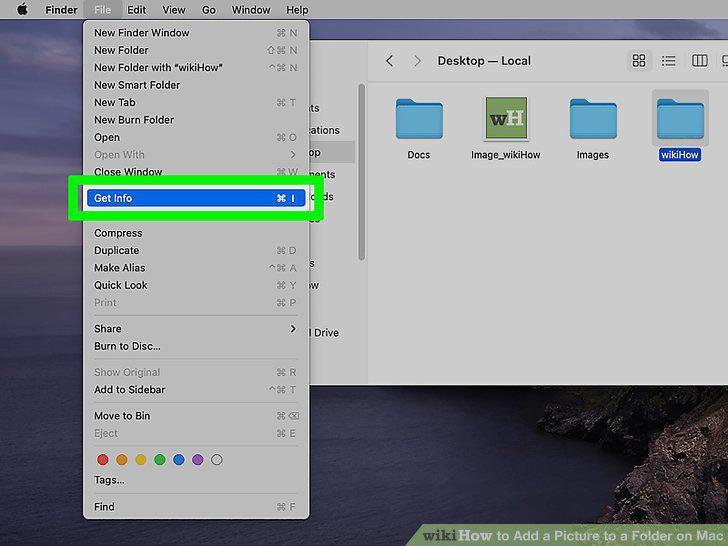Open the Help menu
This screenshot has width=728, height=546.
[297, 10]
